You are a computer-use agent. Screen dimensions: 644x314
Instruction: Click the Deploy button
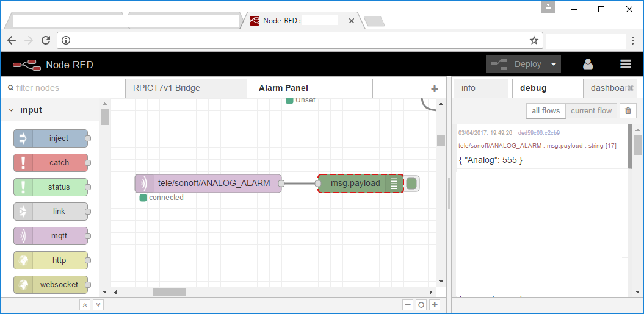[x=517, y=64]
